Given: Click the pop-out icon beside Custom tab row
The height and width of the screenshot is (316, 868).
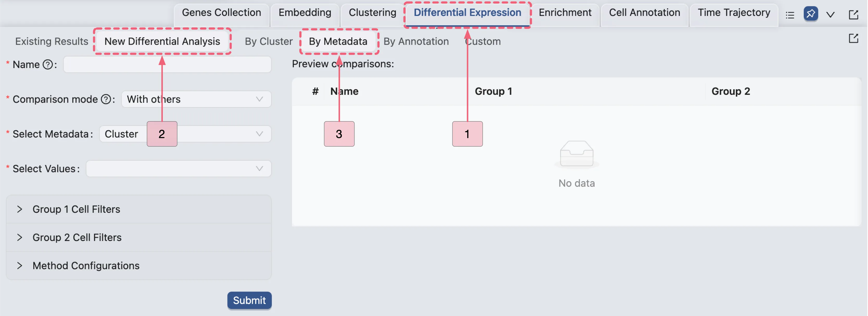Looking at the screenshot, I should (853, 39).
